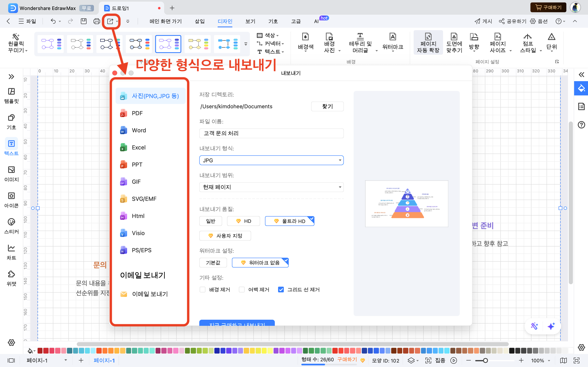This screenshot has height=367, width=588.
Task: Click the print icon in the toolbar
Action: click(x=96, y=21)
